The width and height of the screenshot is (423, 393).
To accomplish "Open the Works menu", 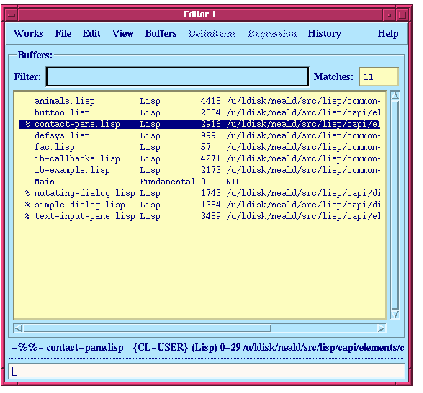I will click(x=28, y=34).
